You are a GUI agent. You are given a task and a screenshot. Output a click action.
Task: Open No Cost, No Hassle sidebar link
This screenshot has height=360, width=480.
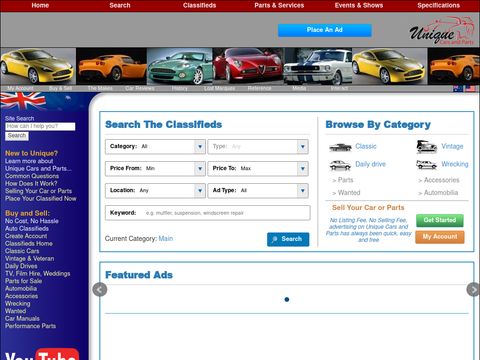(32, 221)
